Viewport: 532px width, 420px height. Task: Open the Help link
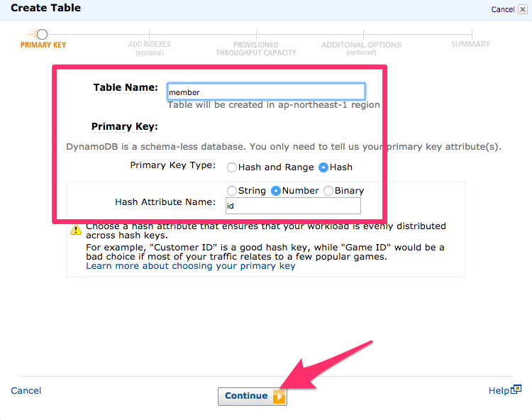[x=499, y=390]
